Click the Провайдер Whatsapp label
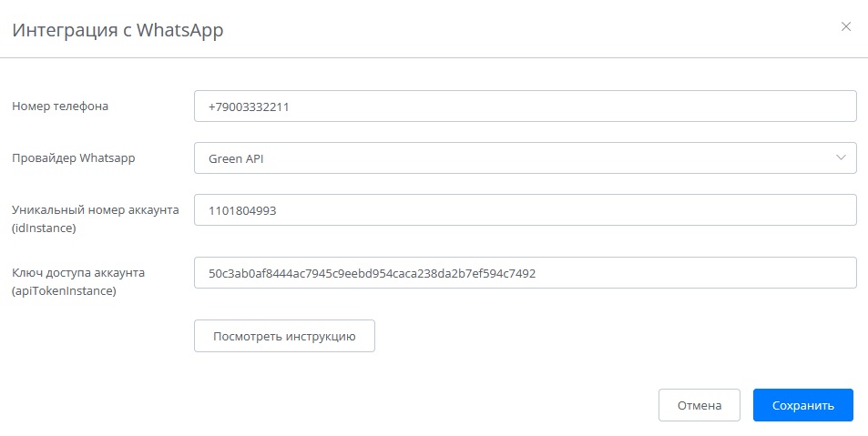Viewport: 868px width, 436px height. [74, 157]
